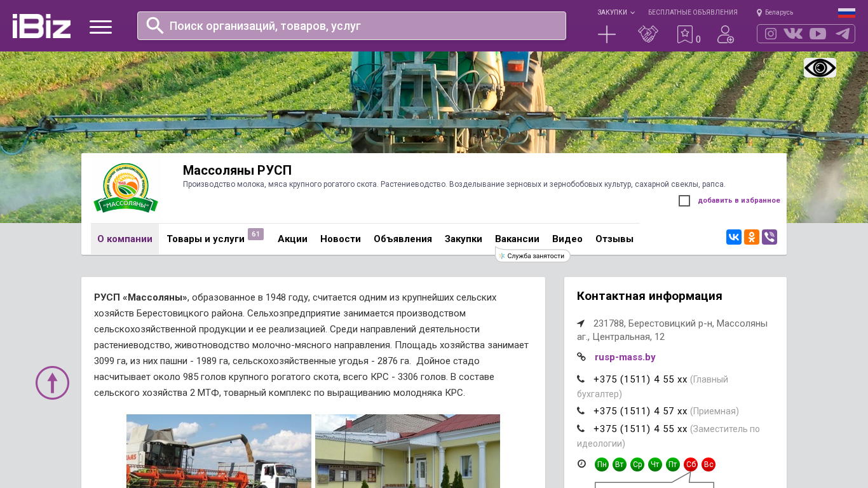
Task: Click the scroll-to-top arrow button
Action: coord(52,383)
